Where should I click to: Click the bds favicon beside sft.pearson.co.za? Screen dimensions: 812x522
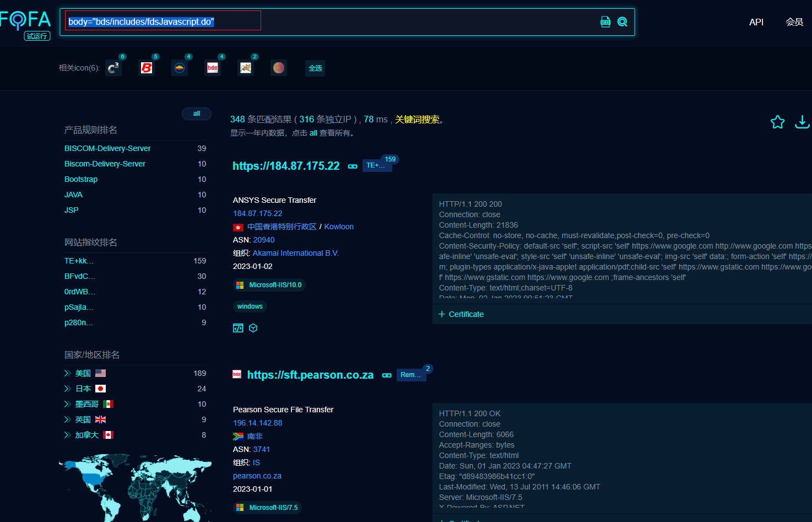(x=237, y=374)
